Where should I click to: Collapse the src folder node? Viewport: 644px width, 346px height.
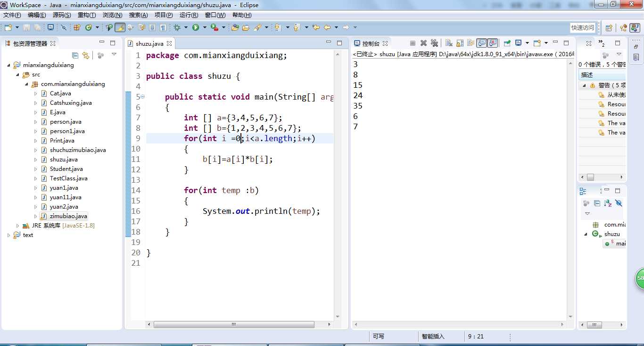pyautogui.click(x=17, y=75)
